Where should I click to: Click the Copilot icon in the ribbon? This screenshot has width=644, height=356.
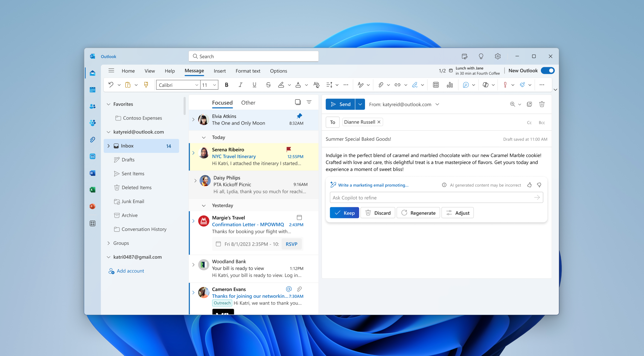pyautogui.click(x=485, y=85)
